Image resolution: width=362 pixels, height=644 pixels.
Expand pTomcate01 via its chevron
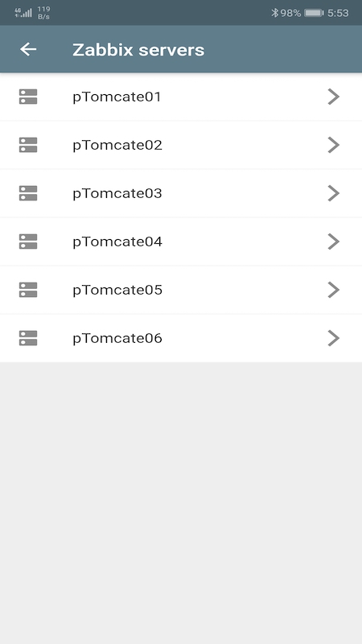[x=334, y=97]
